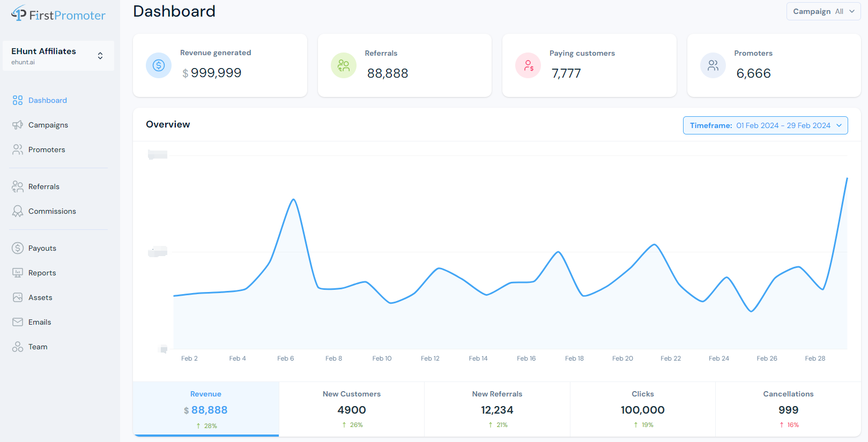Image resolution: width=868 pixels, height=442 pixels.
Task: Open the Campaign All filter dropdown
Action: (x=823, y=11)
